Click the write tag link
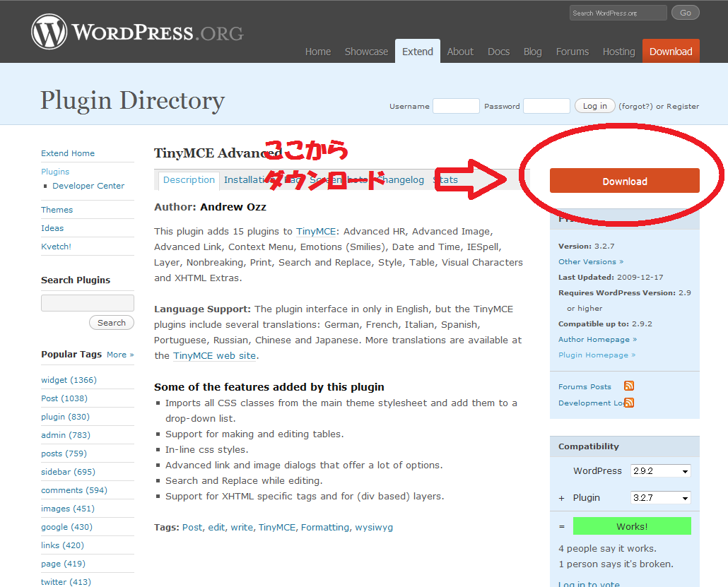 [242, 528]
